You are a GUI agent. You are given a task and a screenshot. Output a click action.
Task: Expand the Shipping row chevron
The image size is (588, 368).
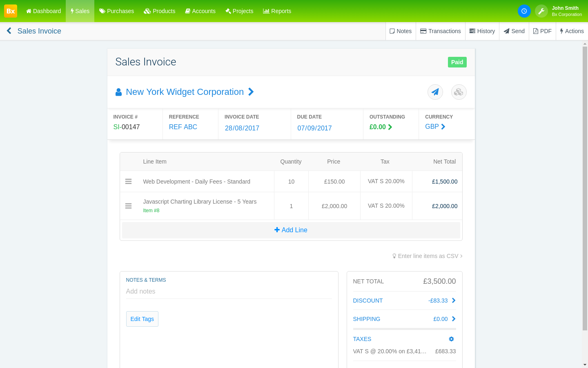coord(454,319)
